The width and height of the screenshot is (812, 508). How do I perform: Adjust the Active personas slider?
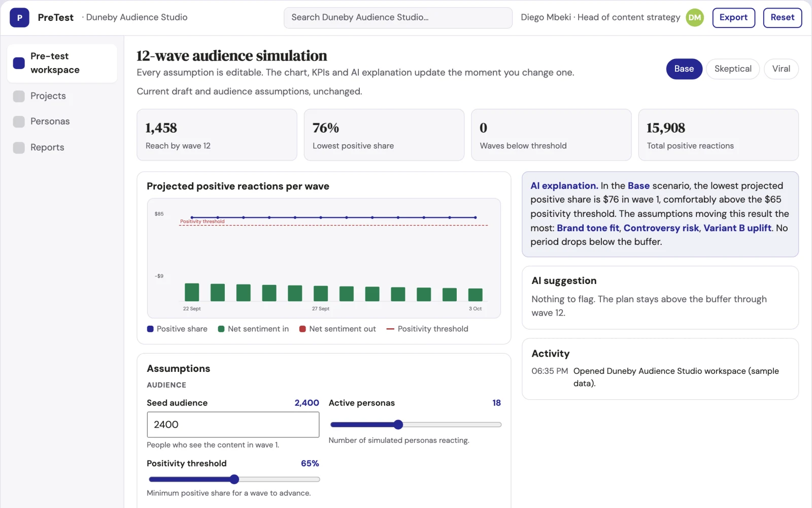[416, 425]
